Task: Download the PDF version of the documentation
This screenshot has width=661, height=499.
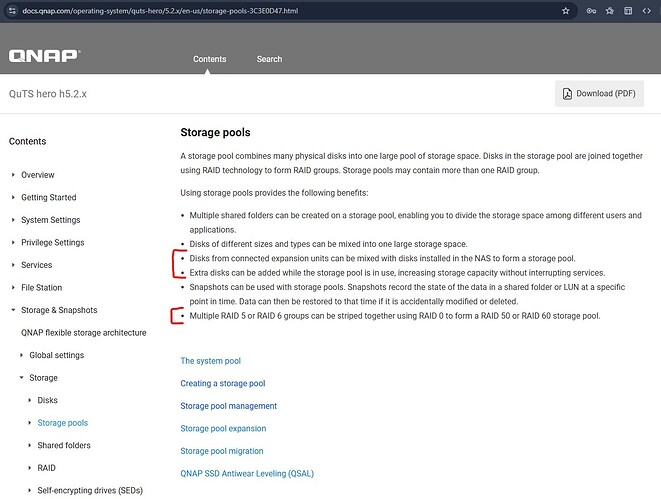Action: click(599, 94)
